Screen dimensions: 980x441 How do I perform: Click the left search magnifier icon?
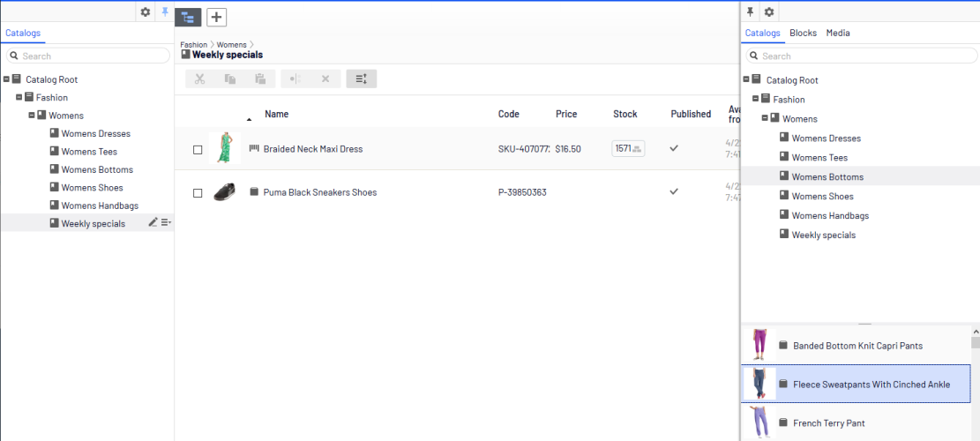click(x=14, y=56)
